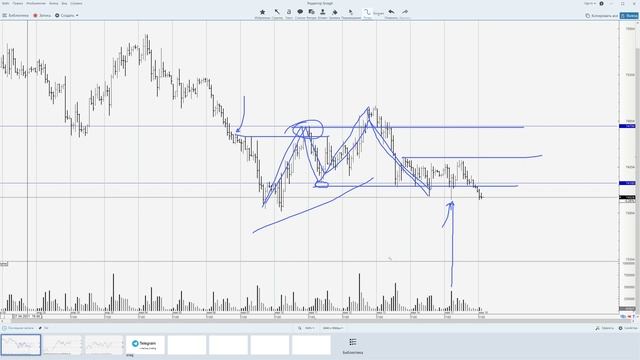Open the Library icon in tray

[x=353, y=345]
